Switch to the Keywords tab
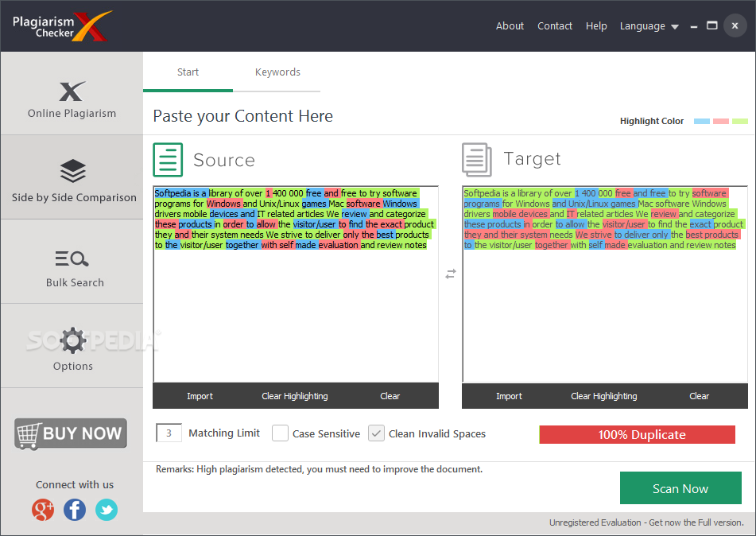This screenshot has width=756, height=536. point(277,72)
